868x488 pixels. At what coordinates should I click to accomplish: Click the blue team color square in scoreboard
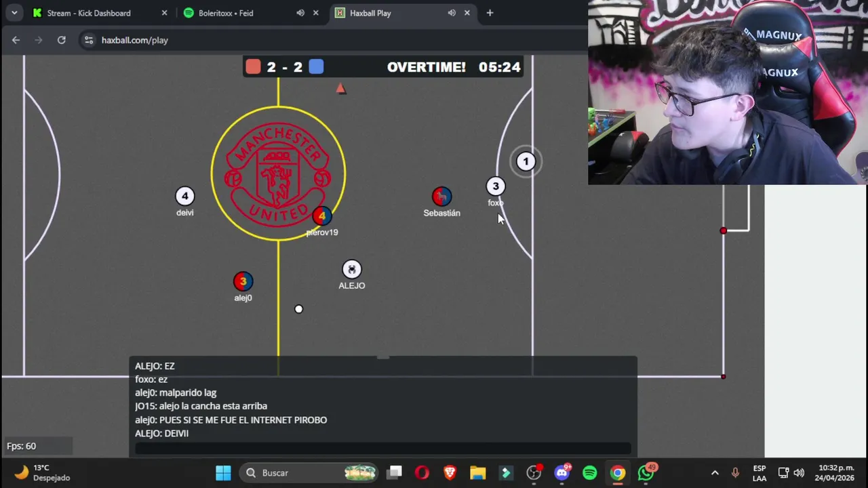pos(316,66)
